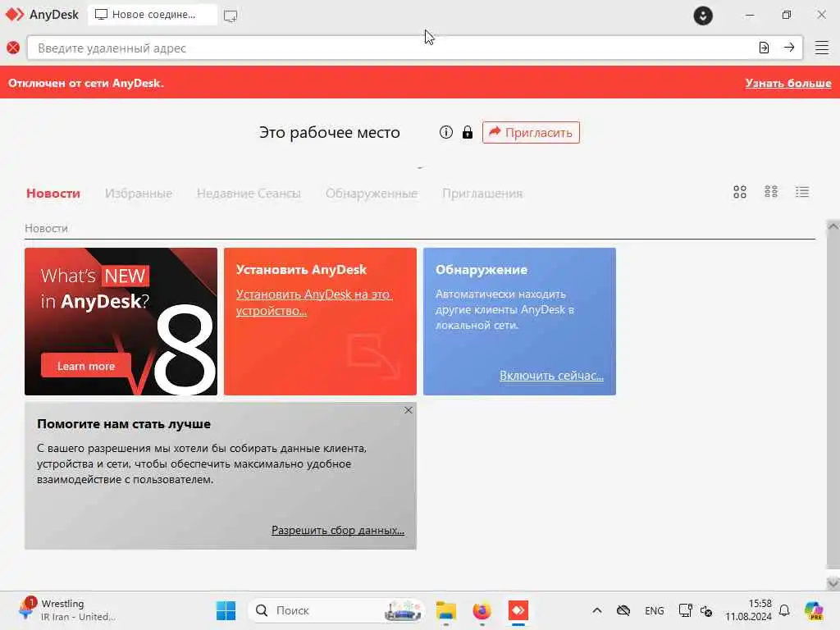Click the file transfer icon in address bar
The width and height of the screenshot is (840, 630).
coord(764,48)
